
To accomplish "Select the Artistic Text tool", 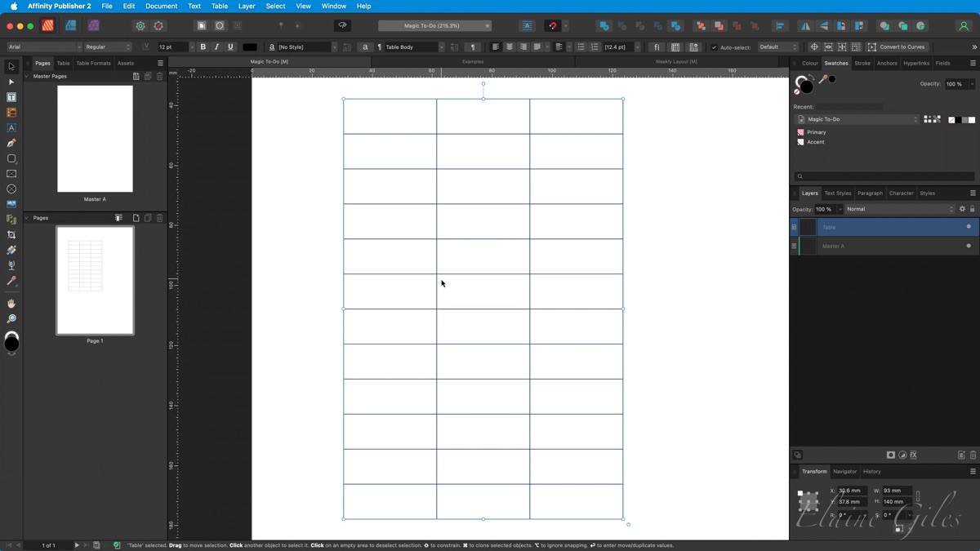I will 11,128.
